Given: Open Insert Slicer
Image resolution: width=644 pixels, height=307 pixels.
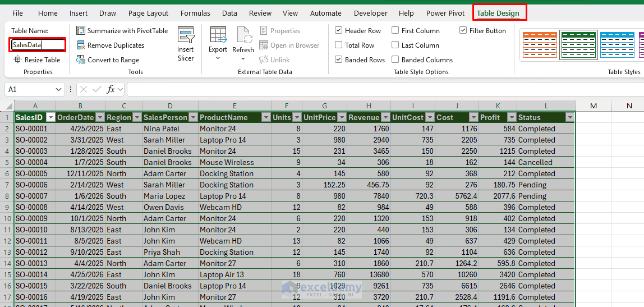Looking at the screenshot, I should (186, 44).
